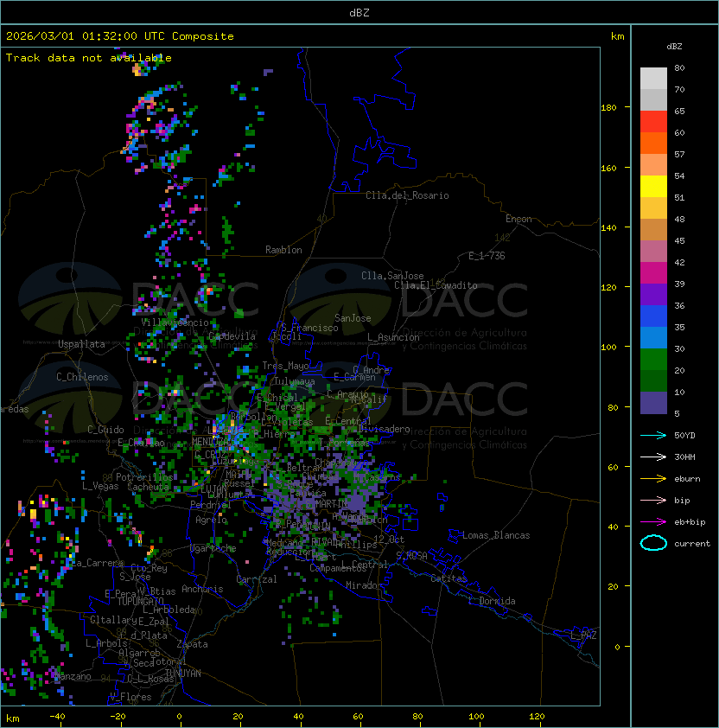Select the light gray 70–80 dBZ swatch
Image resolution: width=719 pixels, height=728 pixels.
pyautogui.click(x=653, y=79)
